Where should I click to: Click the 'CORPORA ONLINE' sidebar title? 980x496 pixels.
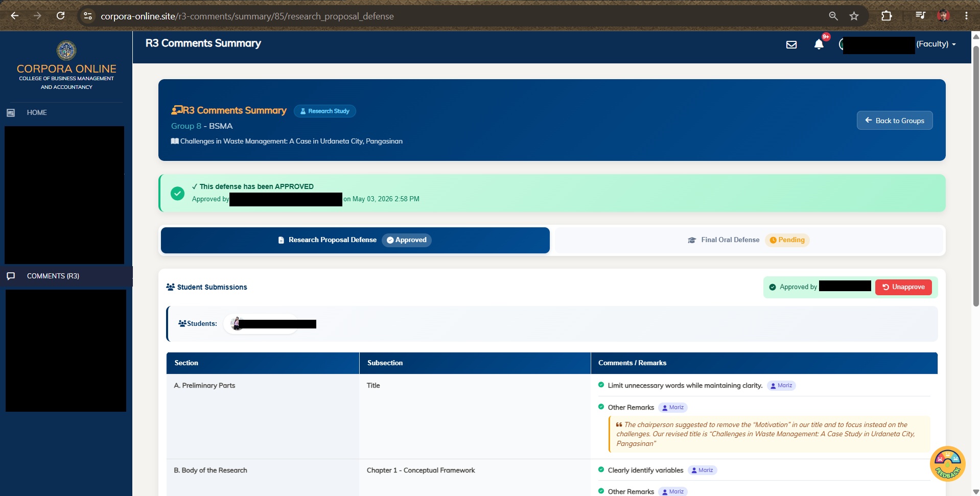tap(66, 68)
